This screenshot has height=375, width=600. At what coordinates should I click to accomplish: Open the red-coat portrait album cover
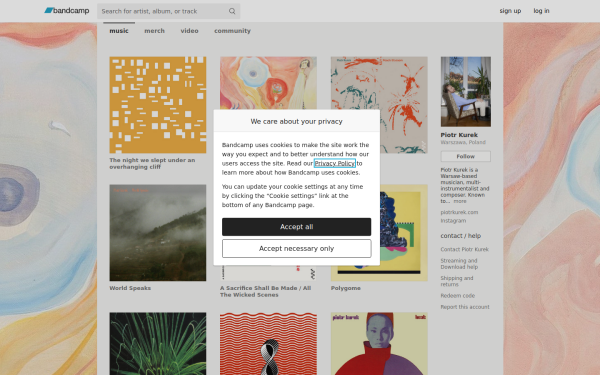379,344
